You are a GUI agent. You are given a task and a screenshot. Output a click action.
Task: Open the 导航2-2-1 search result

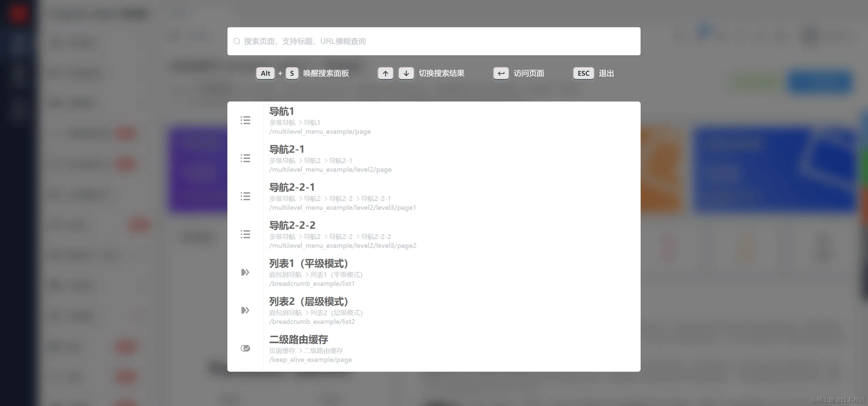click(434, 197)
